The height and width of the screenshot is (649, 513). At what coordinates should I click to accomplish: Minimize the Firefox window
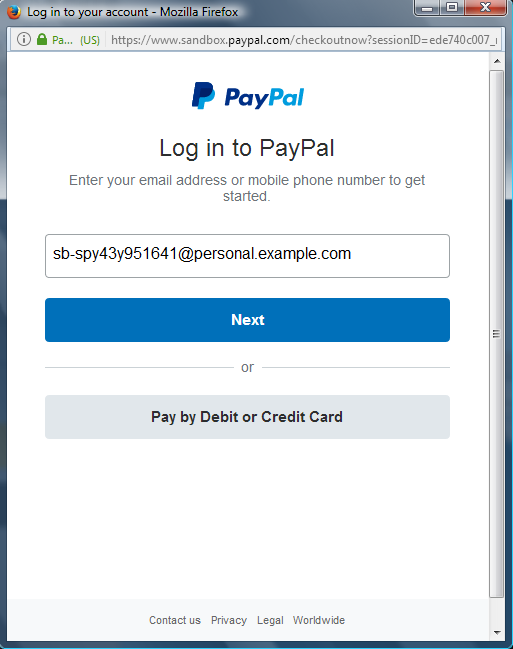pos(427,7)
